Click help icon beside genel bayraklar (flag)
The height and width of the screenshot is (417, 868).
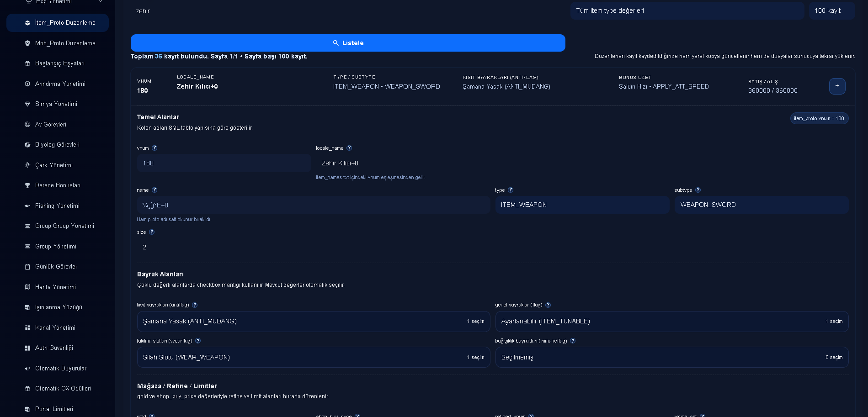pos(548,305)
